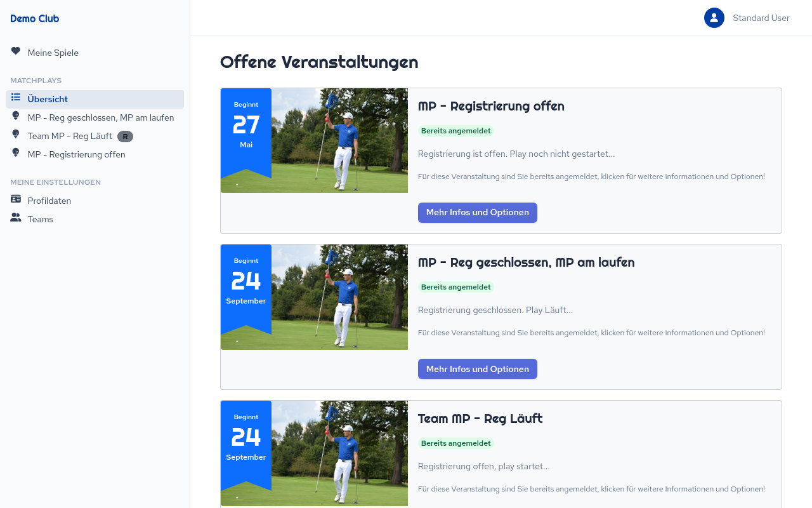The width and height of the screenshot is (812, 508).
Task: Click the golfer photo on MP - Registrierung offen card
Action: (x=340, y=140)
